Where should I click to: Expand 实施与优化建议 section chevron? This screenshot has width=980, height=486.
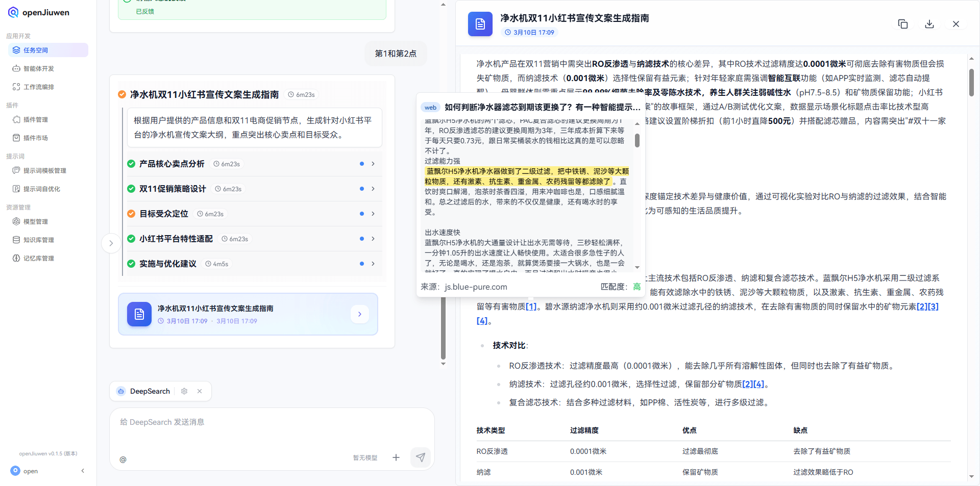(x=373, y=264)
